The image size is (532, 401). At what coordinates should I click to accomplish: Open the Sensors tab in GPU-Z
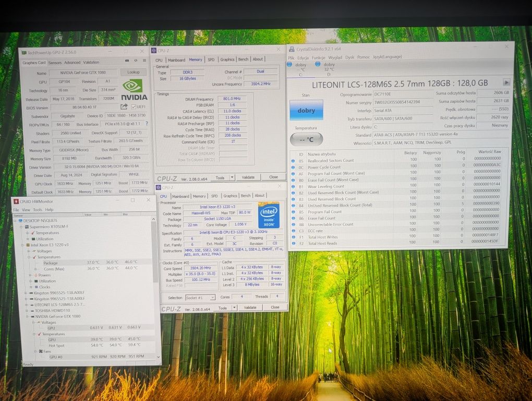pos(55,63)
